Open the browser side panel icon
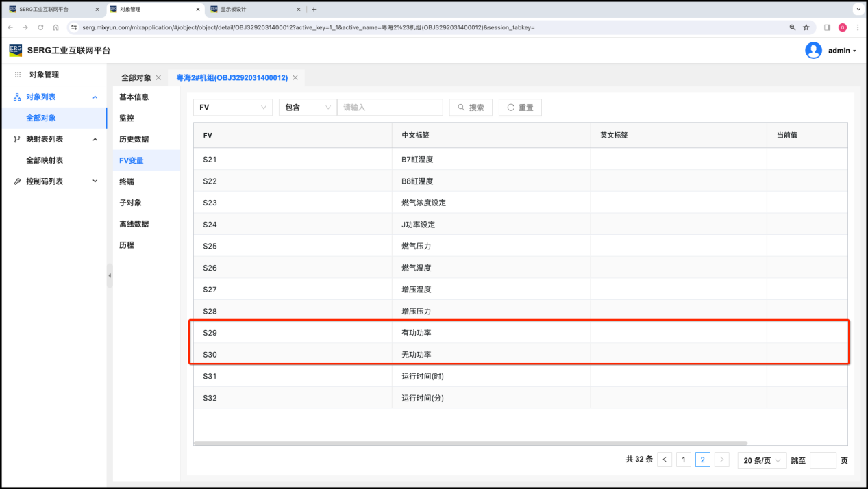This screenshot has height=489, width=868. (827, 27)
